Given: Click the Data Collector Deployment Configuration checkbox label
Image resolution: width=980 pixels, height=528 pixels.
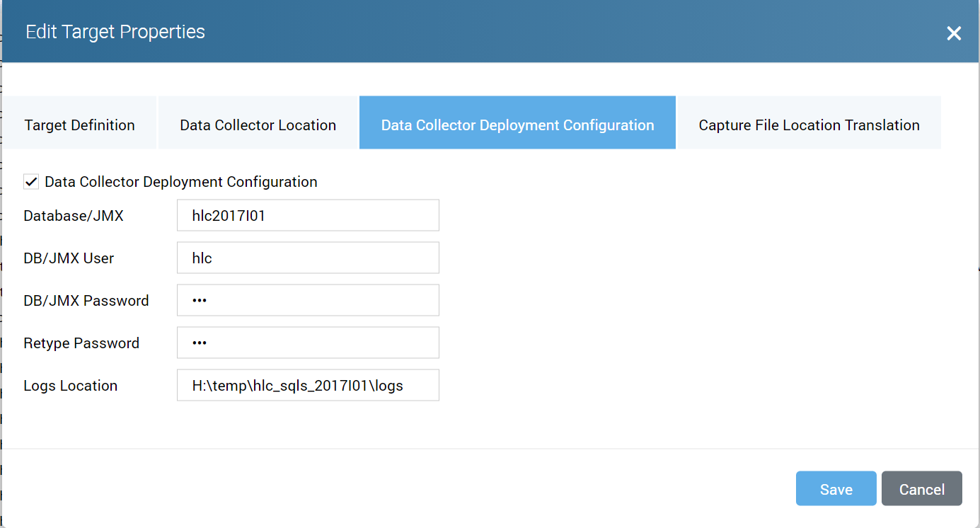Looking at the screenshot, I should [x=180, y=182].
